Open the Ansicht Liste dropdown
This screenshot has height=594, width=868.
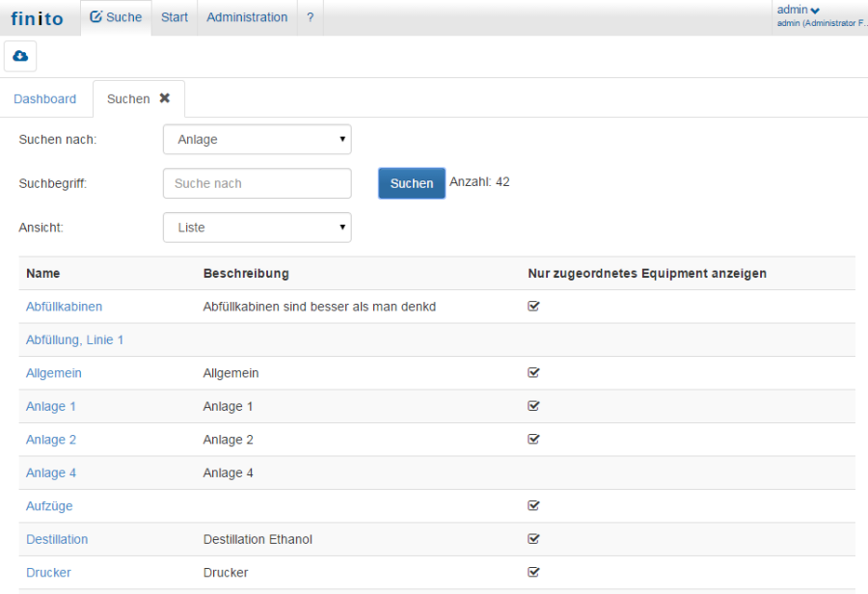point(257,228)
